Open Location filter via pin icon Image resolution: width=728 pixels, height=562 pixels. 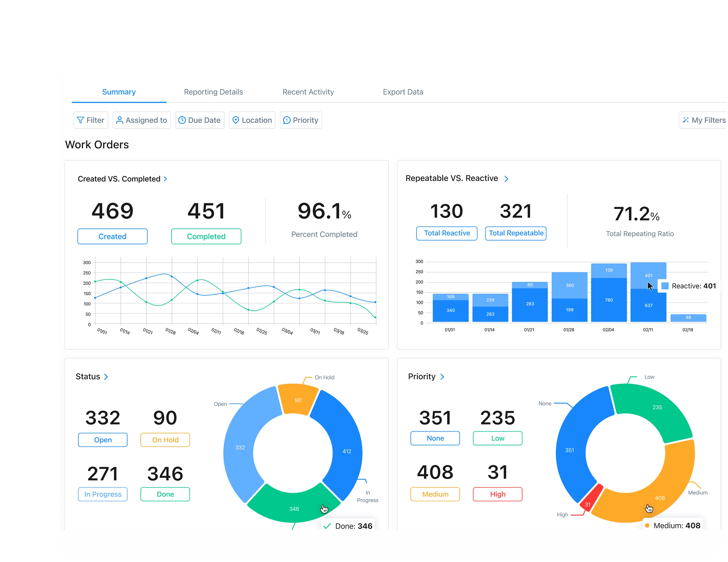[x=236, y=120]
